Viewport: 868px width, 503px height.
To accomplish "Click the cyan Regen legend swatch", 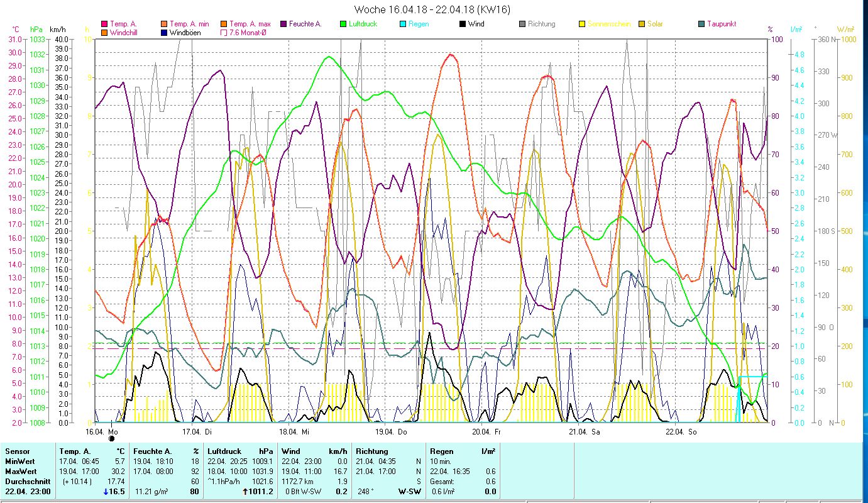I will [403, 25].
